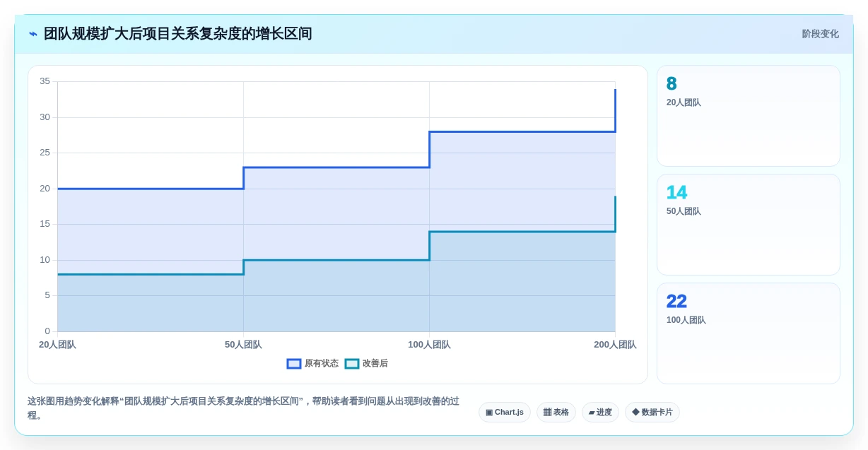Click the 数据卡片 tag chip
This screenshot has height=450, width=868.
tap(652, 413)
